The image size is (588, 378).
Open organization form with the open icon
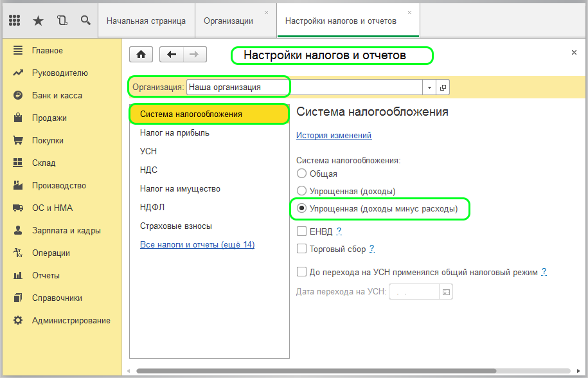point(443,87)
